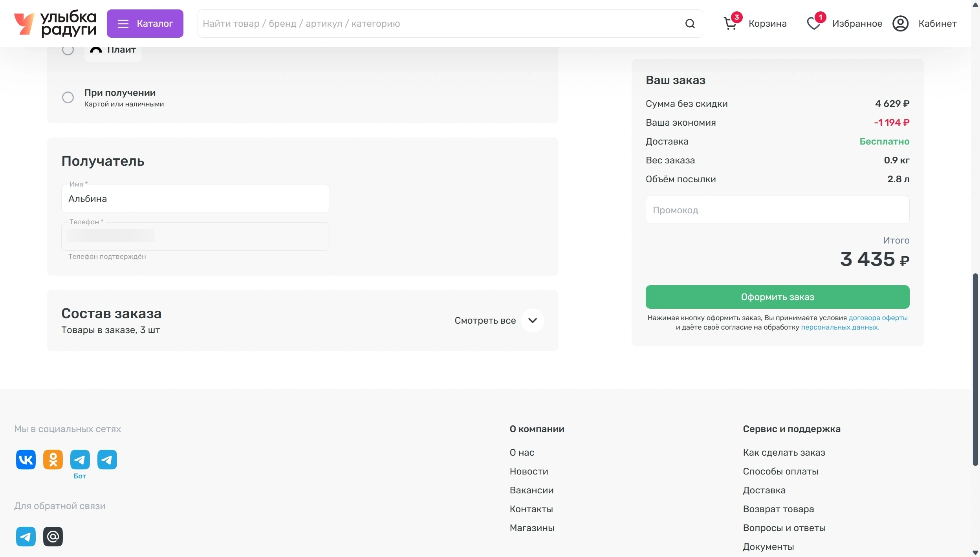Open the shopping cart icon
Screen dimensions: 980x557
(730, 24)
